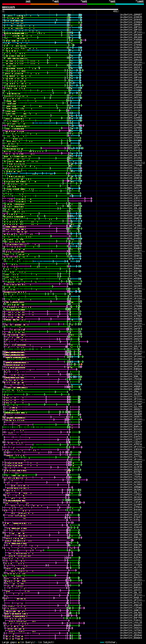The image size is (146, 644).
Task: Select the row labeled UniRef100_C1PGW1
Action: pos(131,608)
